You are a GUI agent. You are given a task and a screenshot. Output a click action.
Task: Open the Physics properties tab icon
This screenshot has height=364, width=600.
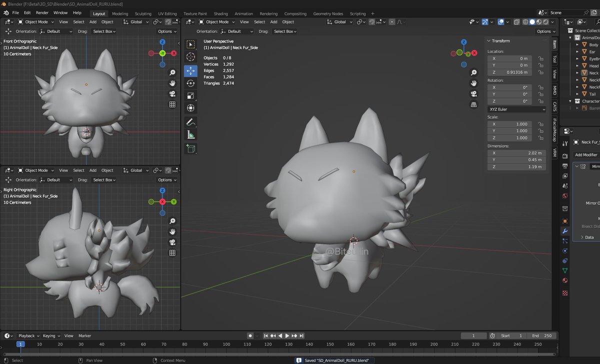pos(565,251)
